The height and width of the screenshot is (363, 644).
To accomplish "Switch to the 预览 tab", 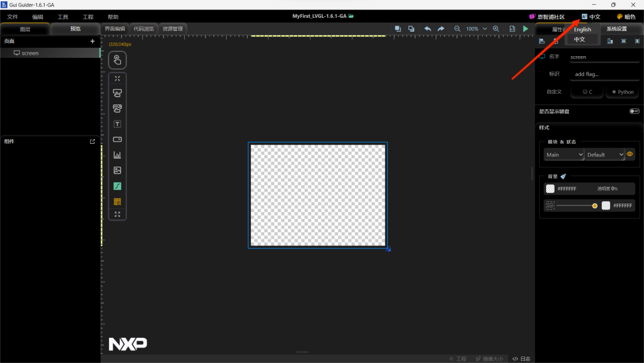I will pyautogui.click(x=75, y=29).
